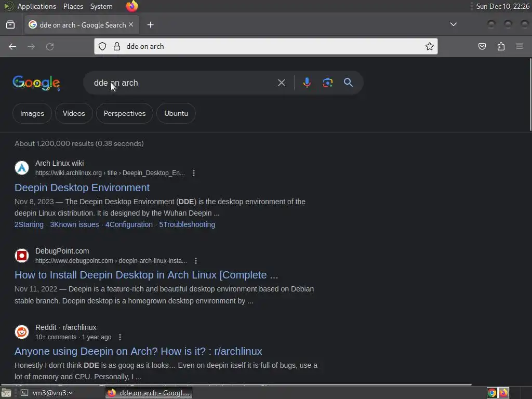Open a new tab with plus button
Image resolution: width=532 pixels, height=399 pixels.
[150, 25]
